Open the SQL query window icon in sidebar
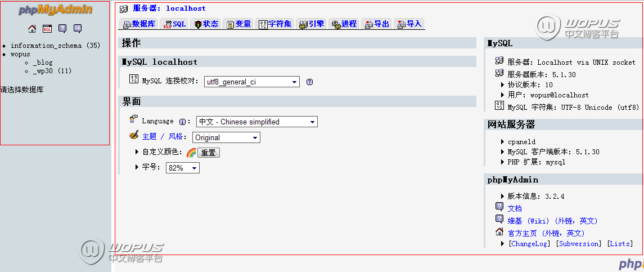 [47, 28]
